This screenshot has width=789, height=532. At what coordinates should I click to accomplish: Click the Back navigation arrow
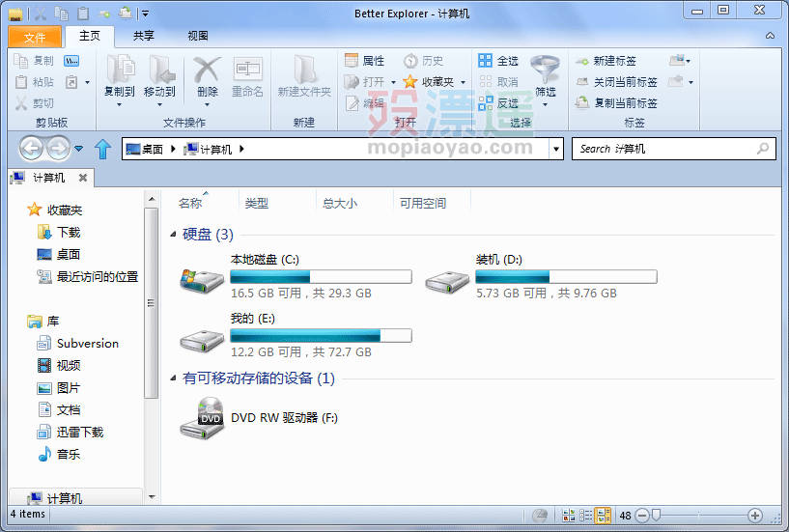pos(32,149)
